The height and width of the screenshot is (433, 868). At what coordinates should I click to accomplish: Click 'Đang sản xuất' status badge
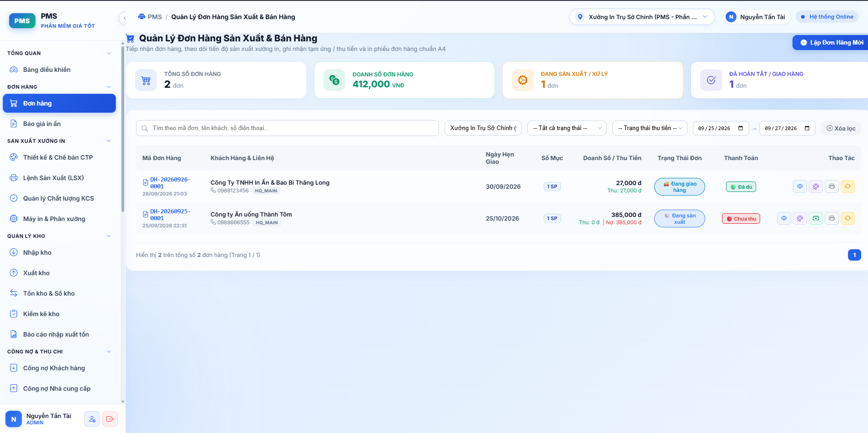coord(680,219)
